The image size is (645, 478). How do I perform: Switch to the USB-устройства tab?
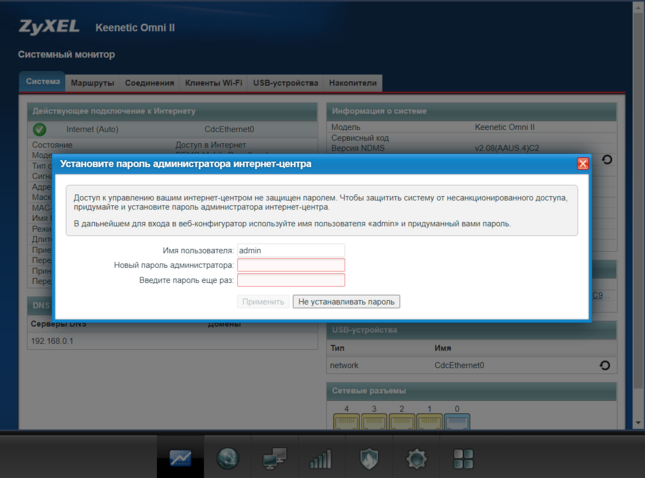coord(285,83)
